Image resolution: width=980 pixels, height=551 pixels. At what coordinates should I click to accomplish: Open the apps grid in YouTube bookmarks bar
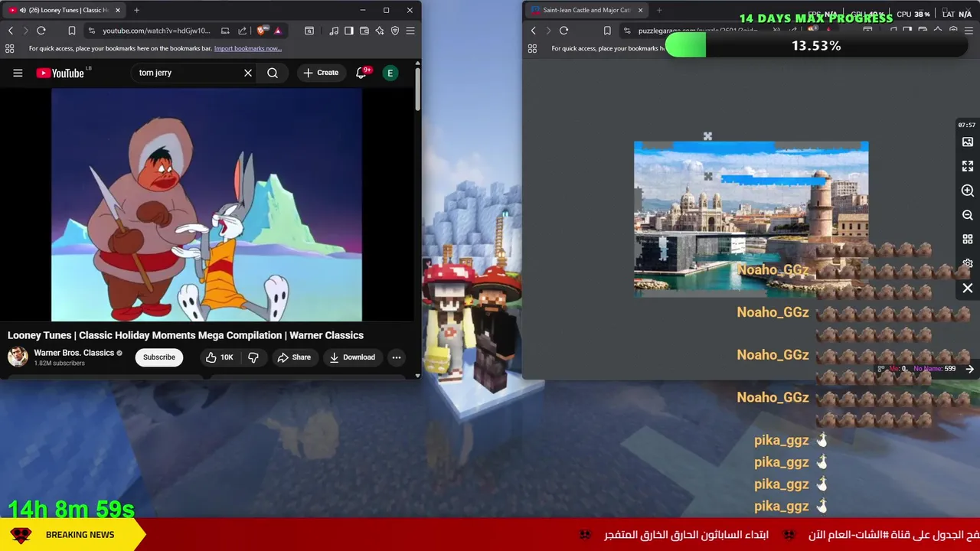pos(9,48)
